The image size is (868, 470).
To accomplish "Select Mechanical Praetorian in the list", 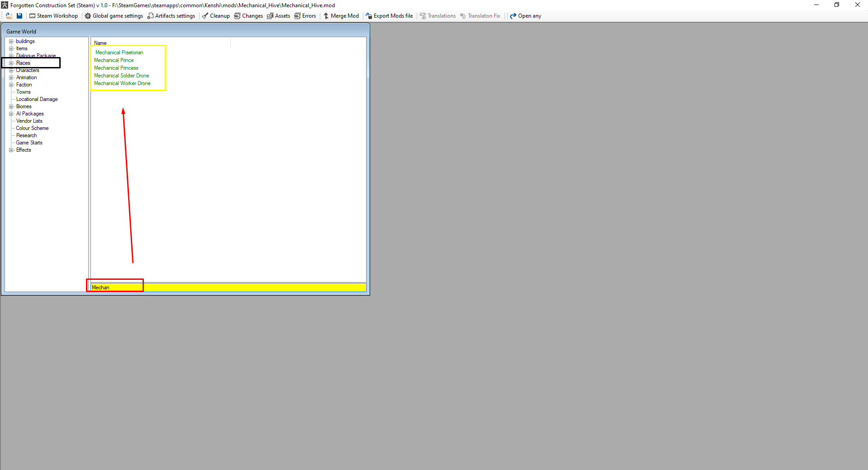I will coord(119,53).
